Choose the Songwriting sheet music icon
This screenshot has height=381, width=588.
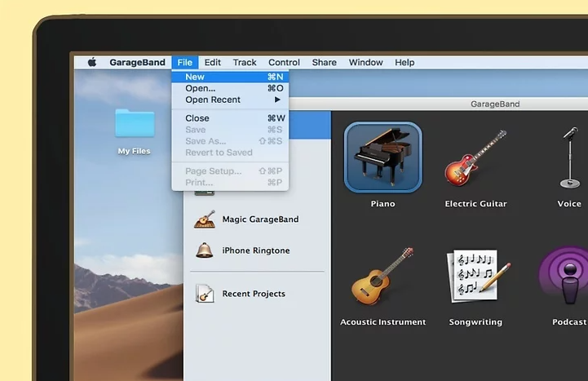(x=477, y=276)
